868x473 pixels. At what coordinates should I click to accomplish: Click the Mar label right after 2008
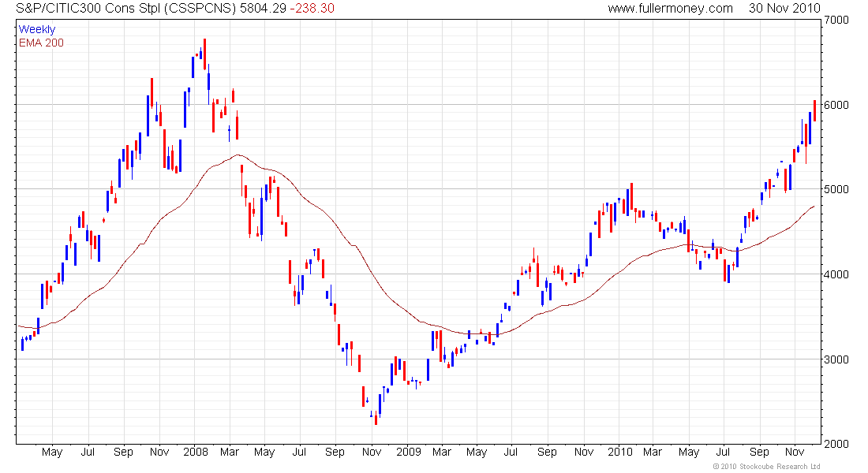click(x=229, y=452)
